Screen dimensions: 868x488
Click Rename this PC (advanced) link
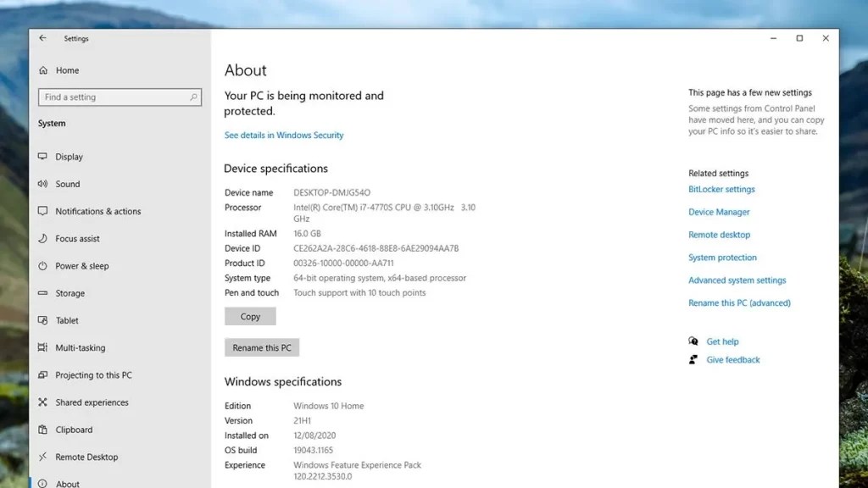coord(739,302)
